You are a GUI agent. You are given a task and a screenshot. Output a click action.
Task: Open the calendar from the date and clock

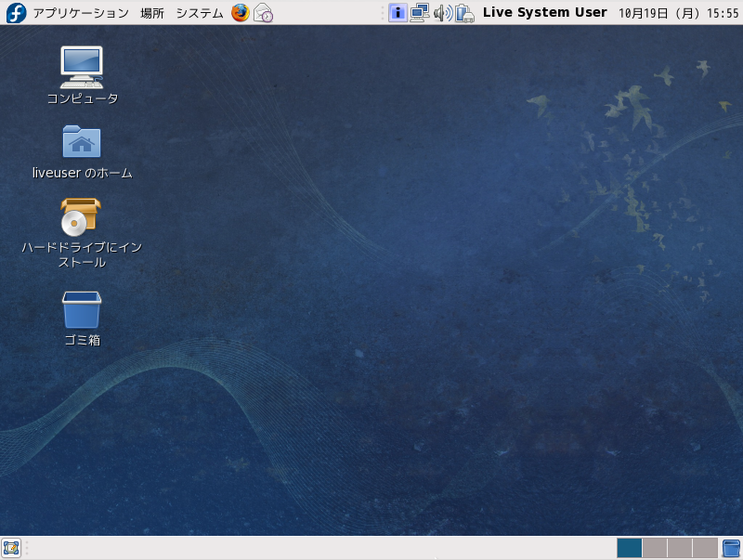(x=678, y=13)
